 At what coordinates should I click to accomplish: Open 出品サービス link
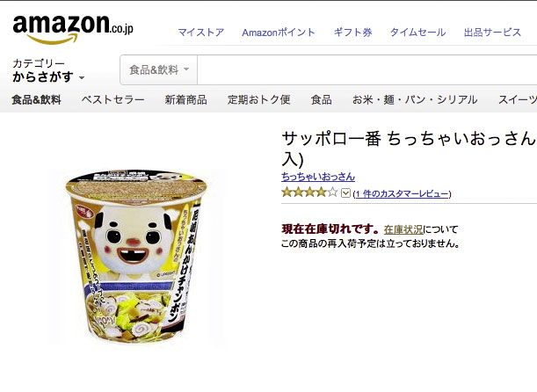[492, 33]
